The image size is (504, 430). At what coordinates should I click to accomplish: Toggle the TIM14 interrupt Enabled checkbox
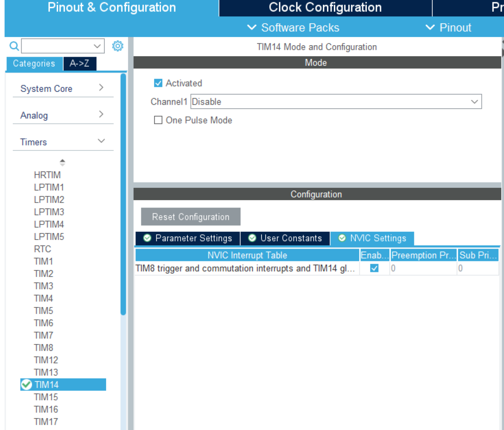(374, 268)
